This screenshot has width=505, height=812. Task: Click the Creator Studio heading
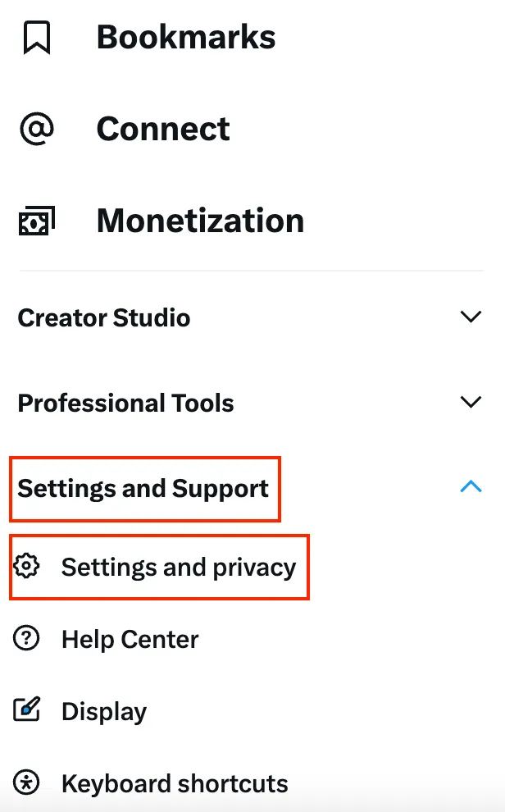(x=104, y=318)
